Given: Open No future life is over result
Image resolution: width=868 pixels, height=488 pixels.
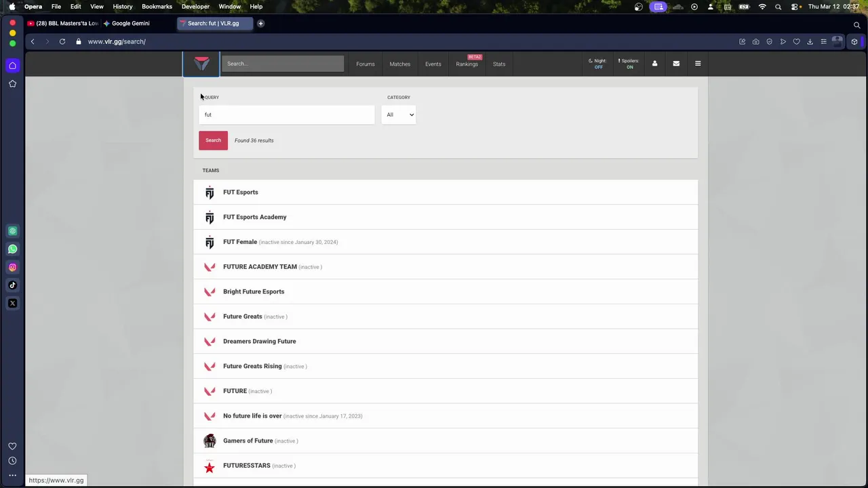Looking at the screenshot, I should [x=446, y=416].
